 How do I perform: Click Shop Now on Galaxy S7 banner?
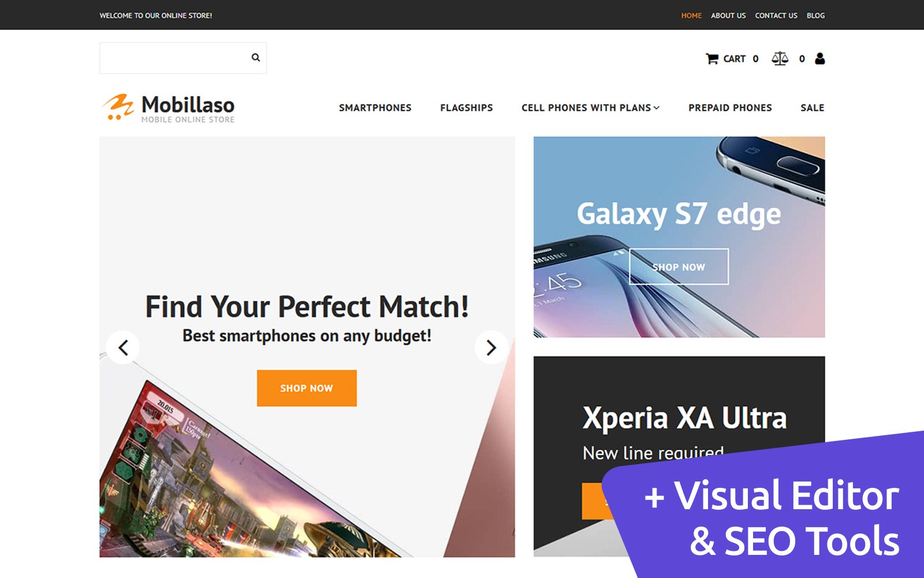pos(679,267)
